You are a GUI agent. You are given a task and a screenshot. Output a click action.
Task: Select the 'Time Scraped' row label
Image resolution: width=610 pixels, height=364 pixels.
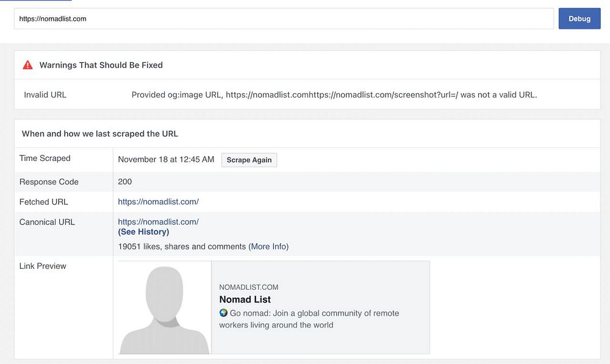coord(45,159)
